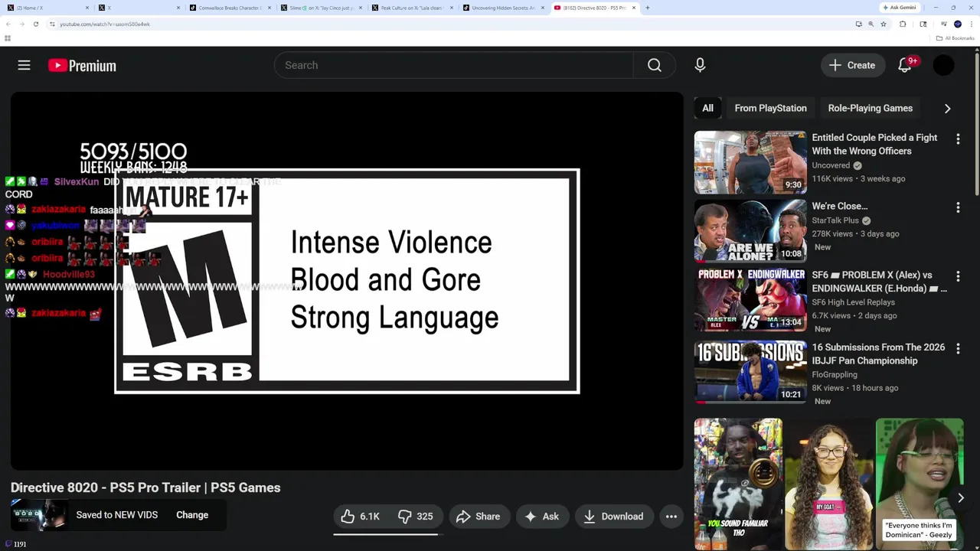
Task: Open the apps grid in bookmarks bar
Action: pyautogui.click(x=8, y=38)
